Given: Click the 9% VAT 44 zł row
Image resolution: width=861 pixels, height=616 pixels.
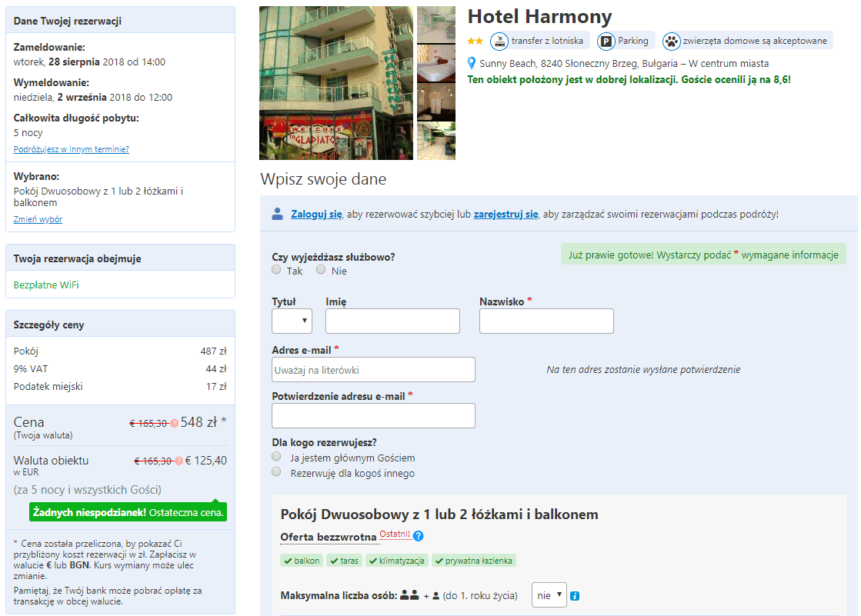Looking at the screenshot, I should 120,369.
